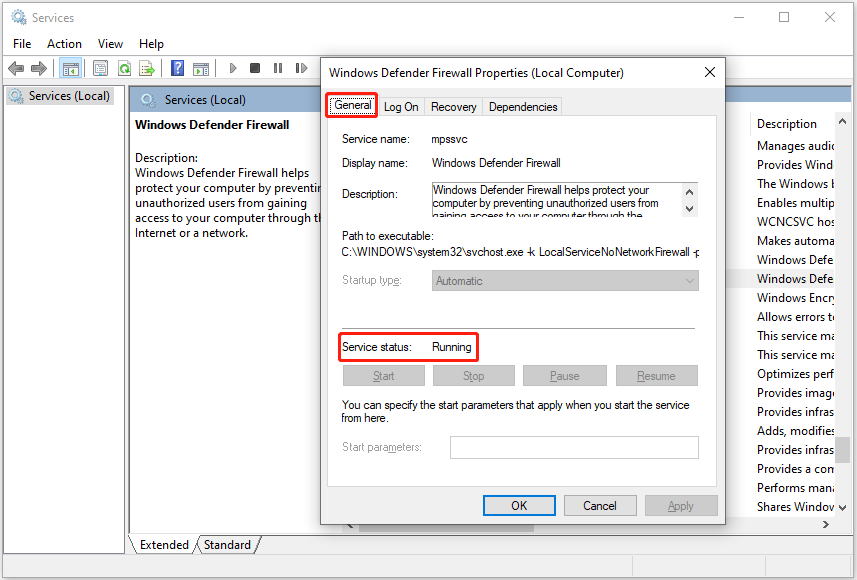Click the Start service button
The height and width of the screenshot is (580, 857).
[384, 376]
